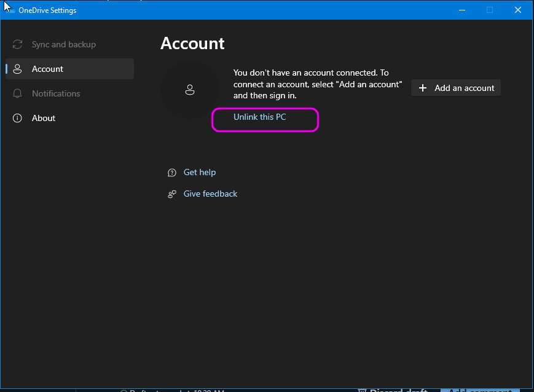
Task: Click the OneDrive Settings title text
Action: tap(47, 10)
